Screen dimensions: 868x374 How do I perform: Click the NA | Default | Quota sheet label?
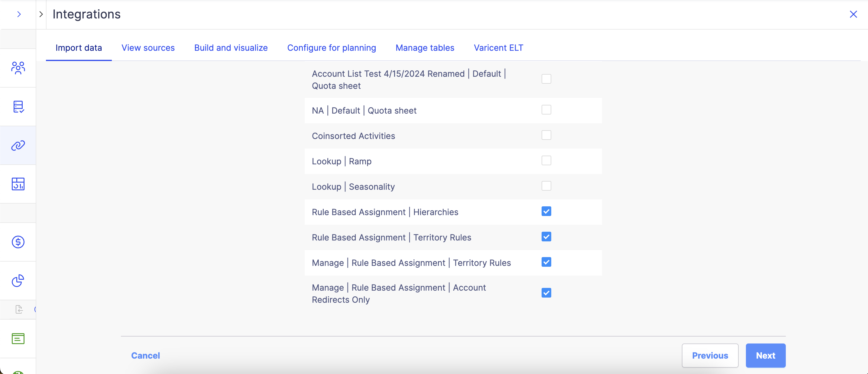(364, 111)
